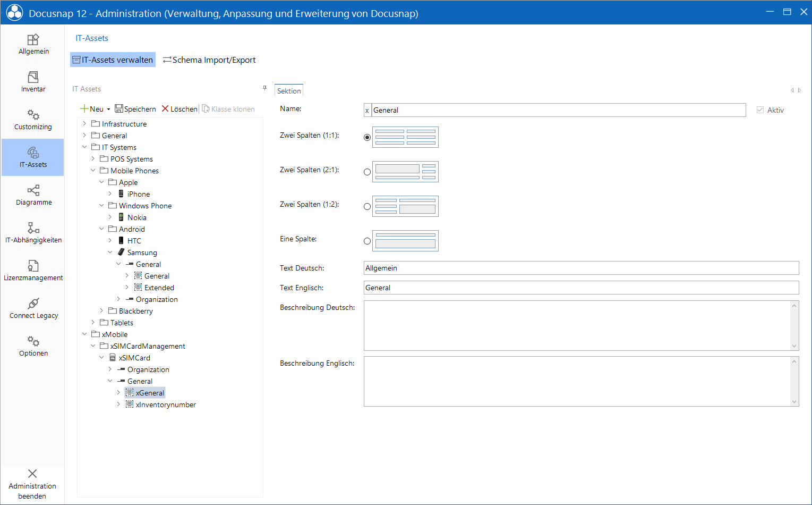The image size is (812, 505).
Task: Open the Connect Legacy section
Action: [x=33, y=308]
